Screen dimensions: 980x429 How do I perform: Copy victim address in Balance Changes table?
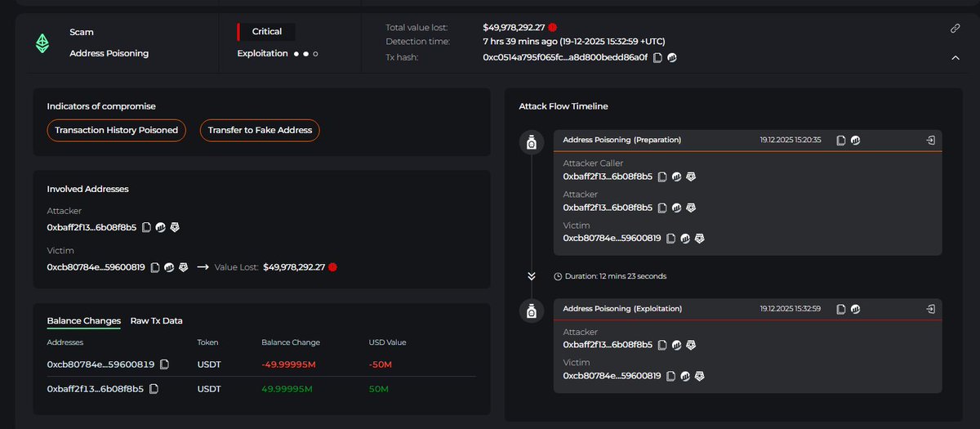tap(164, 364)
